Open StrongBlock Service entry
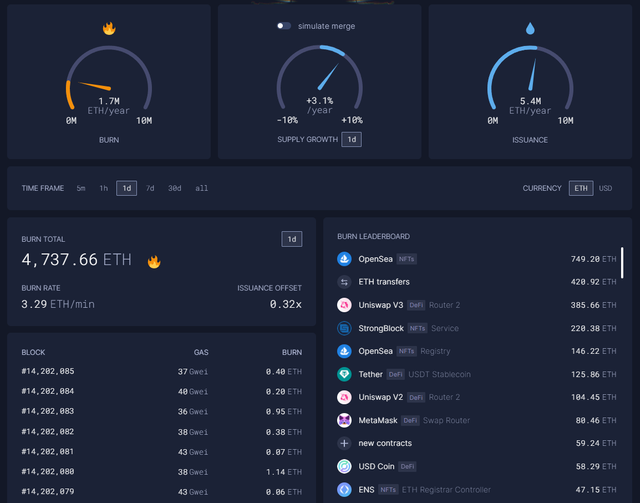 point(476,328)
